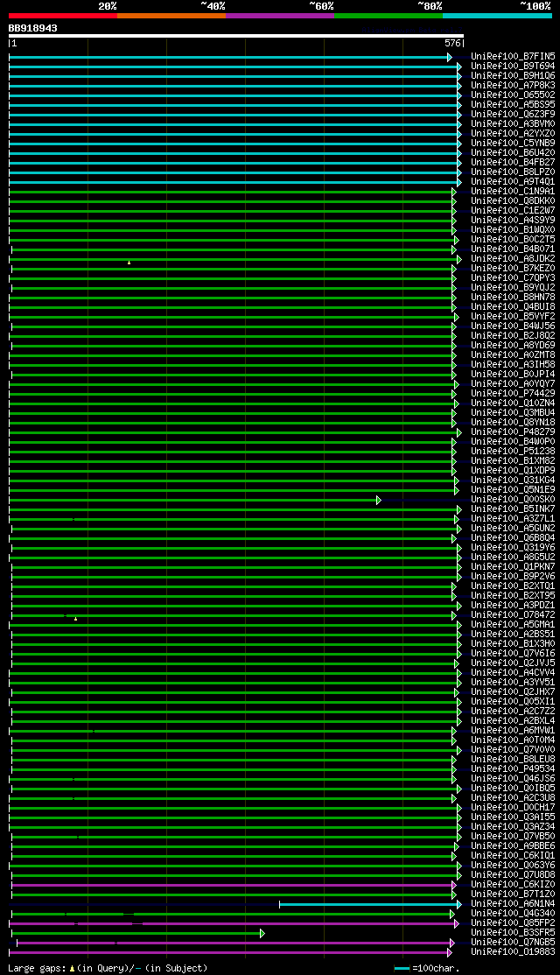560x975 pixels.
Task: Select the UniRef100_Q6B8Q4 label
Action: click(513, 538)
